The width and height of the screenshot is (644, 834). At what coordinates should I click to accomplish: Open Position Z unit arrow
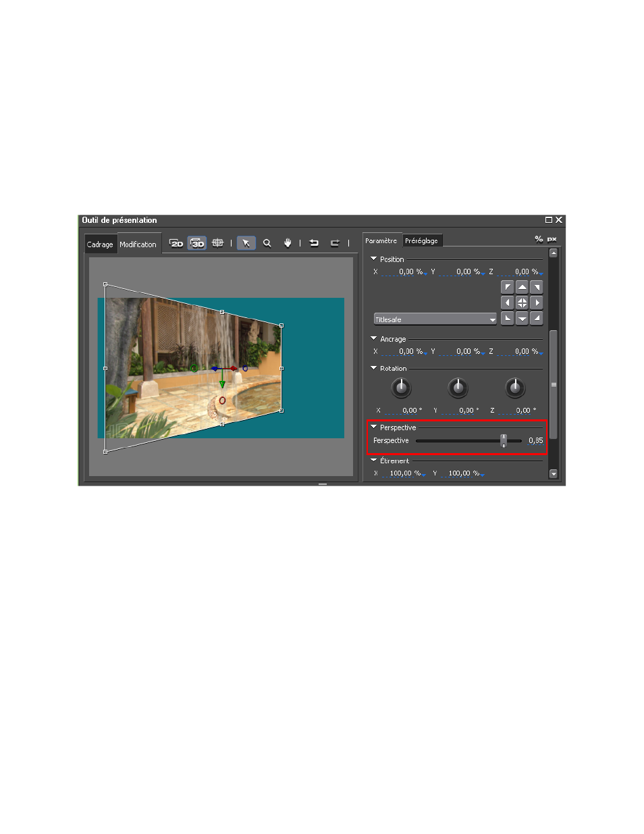[x=541, y=273]
